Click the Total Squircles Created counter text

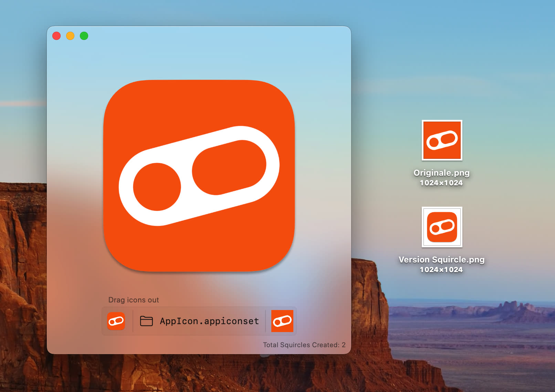point(304,345)
